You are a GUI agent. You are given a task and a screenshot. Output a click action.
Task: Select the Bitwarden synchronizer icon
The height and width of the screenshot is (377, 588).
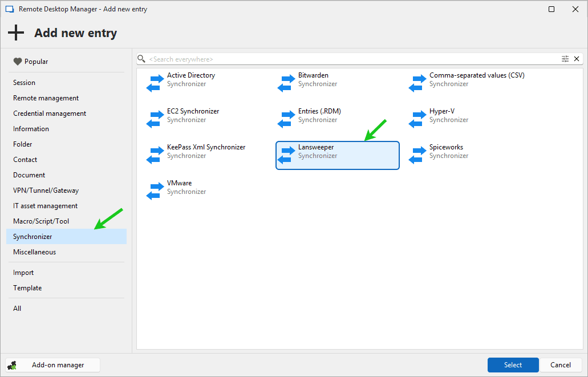pyautogui.click(x=286, y=80)
